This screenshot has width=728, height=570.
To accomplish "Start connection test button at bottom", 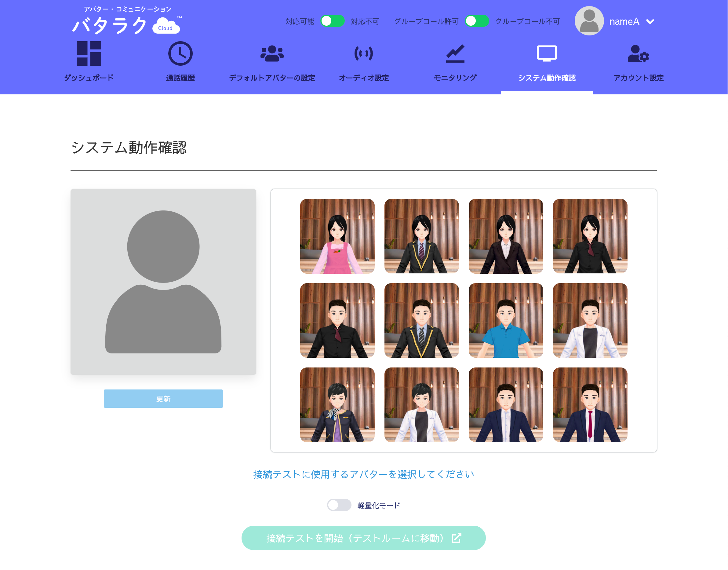I will coord(363,538).
